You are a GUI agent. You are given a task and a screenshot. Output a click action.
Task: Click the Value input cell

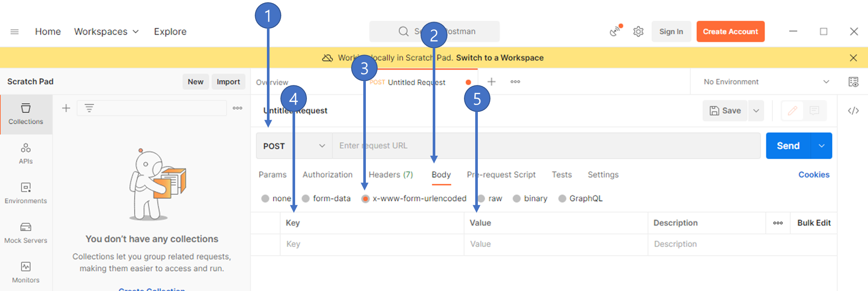tap(556, 244)
